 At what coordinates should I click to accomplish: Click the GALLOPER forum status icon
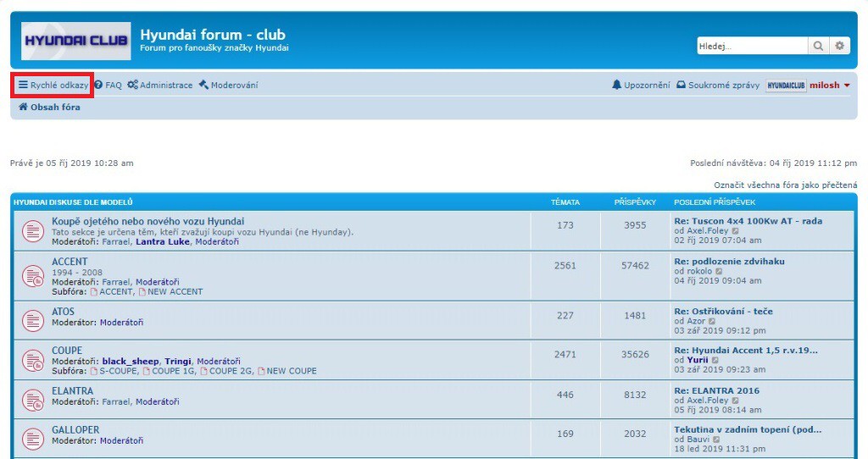[x=32, y=439]
